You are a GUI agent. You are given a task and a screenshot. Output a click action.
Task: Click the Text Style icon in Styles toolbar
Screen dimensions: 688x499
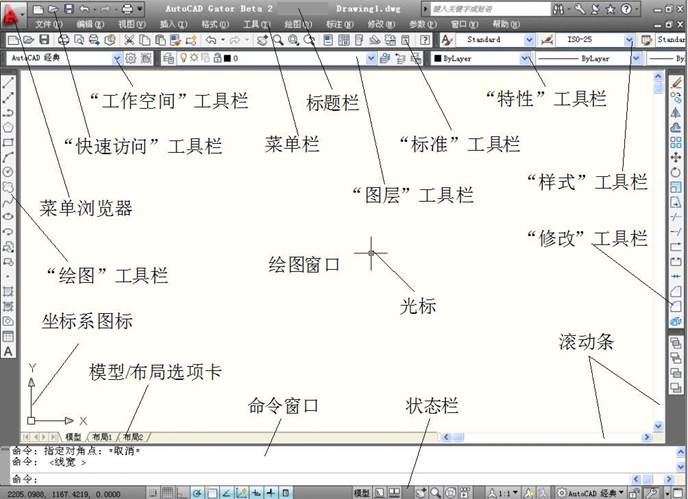coord(447,40)
